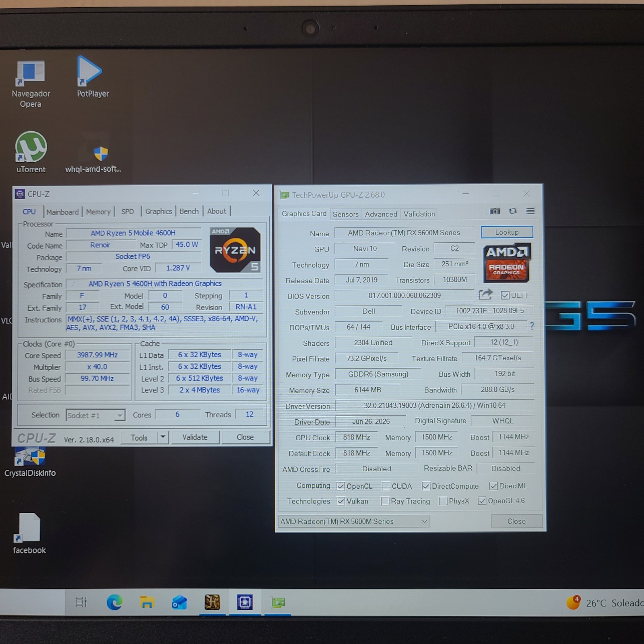
Task: Click the CPU-Z title bar icon
Action: 20,194
